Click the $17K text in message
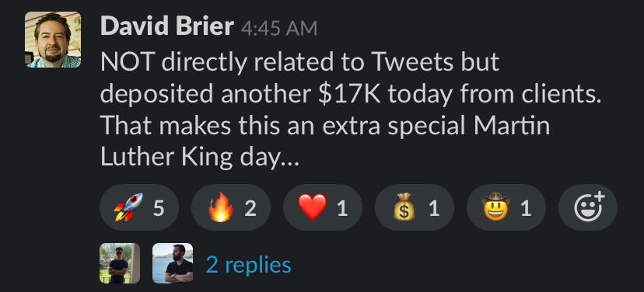The image size is (644, 292). [x=349, y=94]
